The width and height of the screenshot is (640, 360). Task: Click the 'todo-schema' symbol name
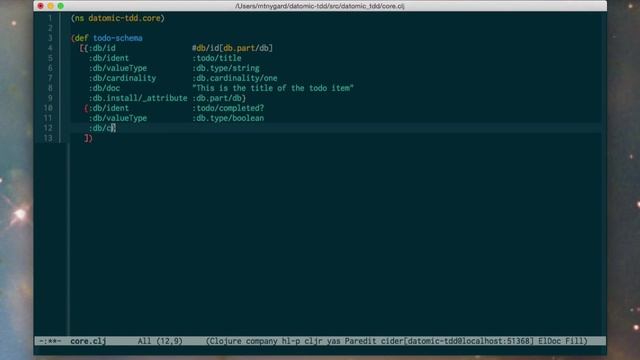[118, 38]
